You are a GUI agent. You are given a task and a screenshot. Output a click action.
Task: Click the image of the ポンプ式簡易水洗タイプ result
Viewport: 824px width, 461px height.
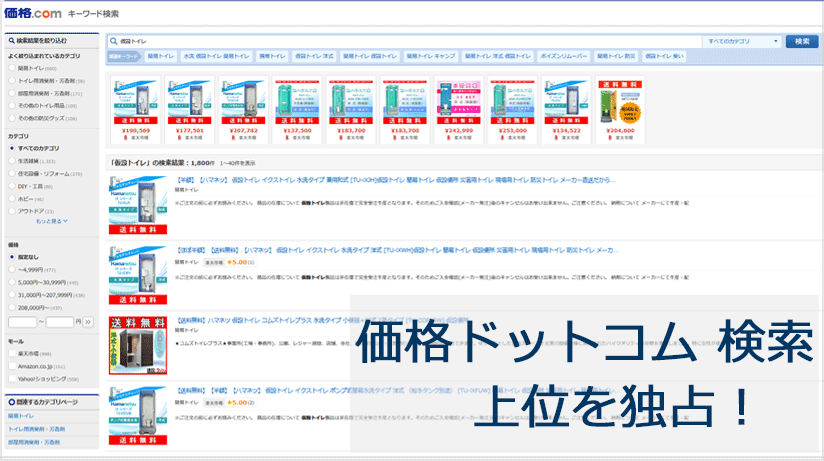[x=138, y=416]
